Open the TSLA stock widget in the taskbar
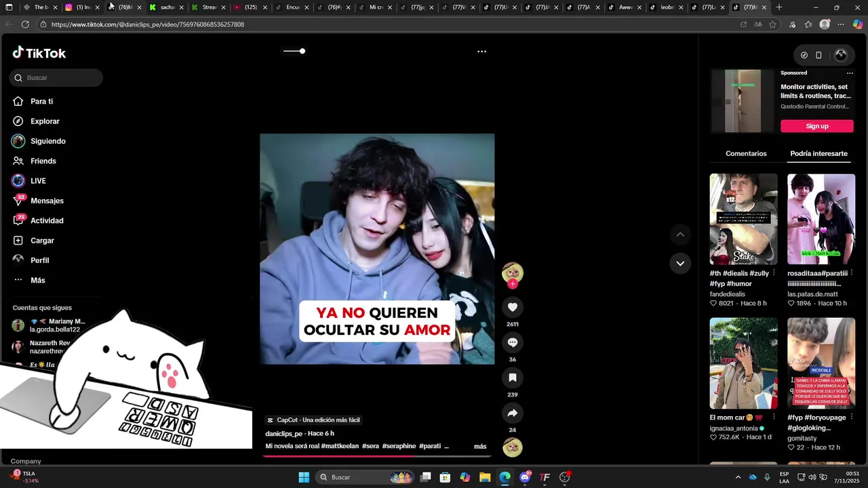This screenshot has height=488, width=868. click(x=24, y=477)
